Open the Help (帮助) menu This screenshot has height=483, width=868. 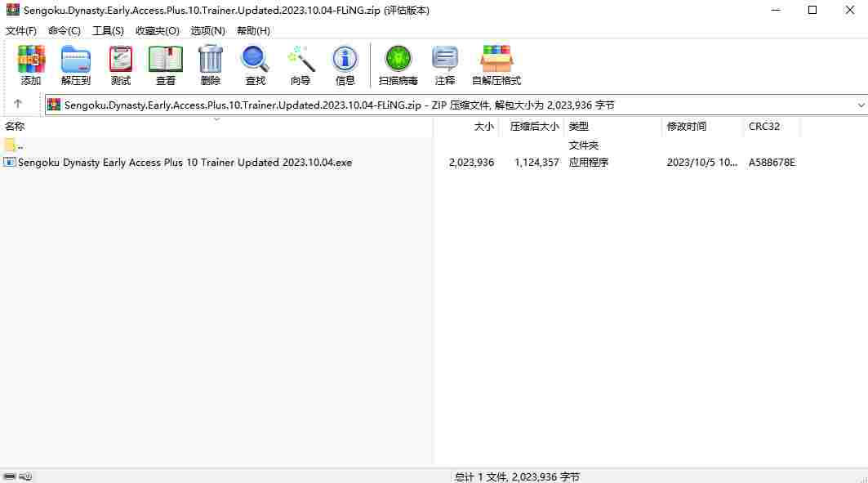(253, 30)
